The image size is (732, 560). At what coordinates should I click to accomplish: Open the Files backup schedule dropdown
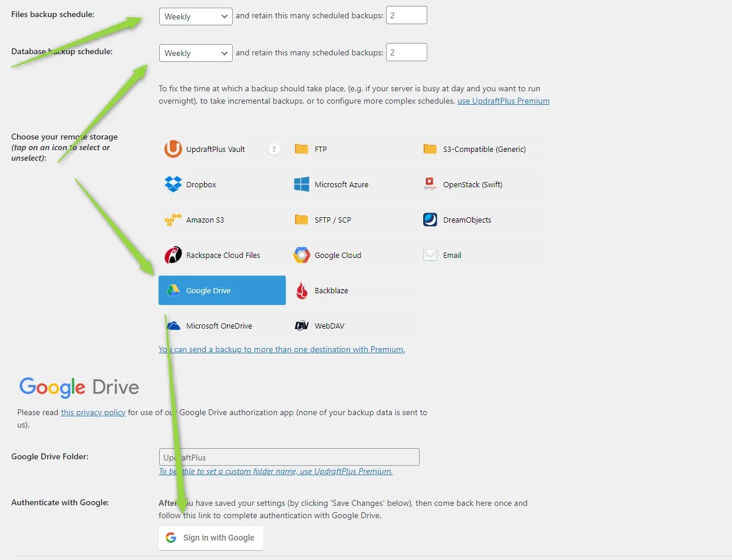196,16
